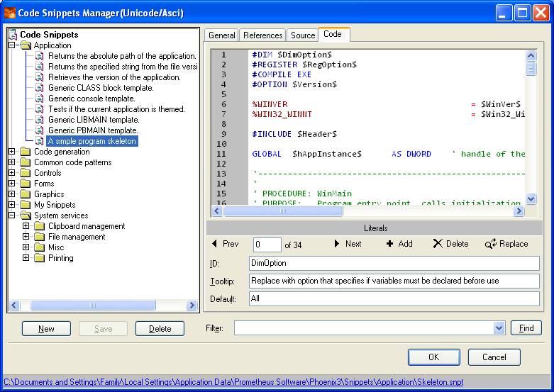This screenshot has height=392, width=554.
Task: Delete the current literal
Action: click(x=450, y=244)
